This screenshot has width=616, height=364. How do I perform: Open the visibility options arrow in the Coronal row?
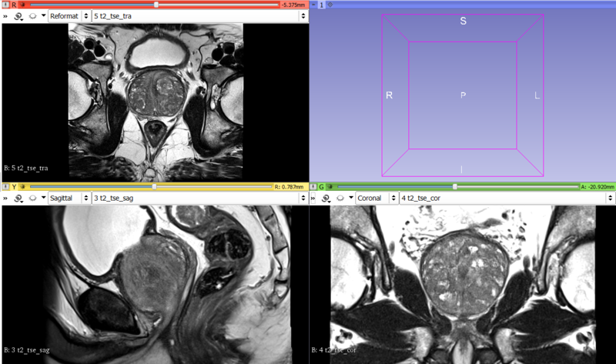pyautogui.click(x=351, y=198)
